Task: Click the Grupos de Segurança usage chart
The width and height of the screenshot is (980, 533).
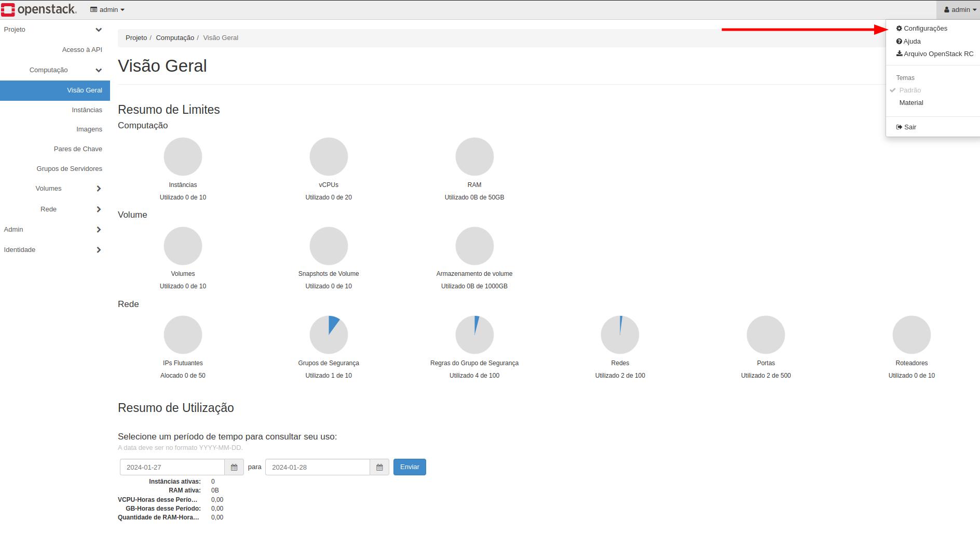Action: coord(329,335)
